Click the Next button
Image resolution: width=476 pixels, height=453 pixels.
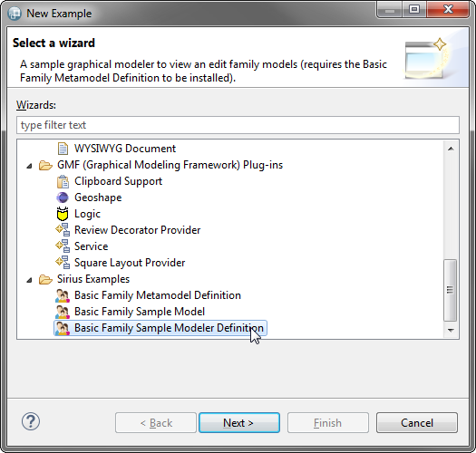(239, 423)
